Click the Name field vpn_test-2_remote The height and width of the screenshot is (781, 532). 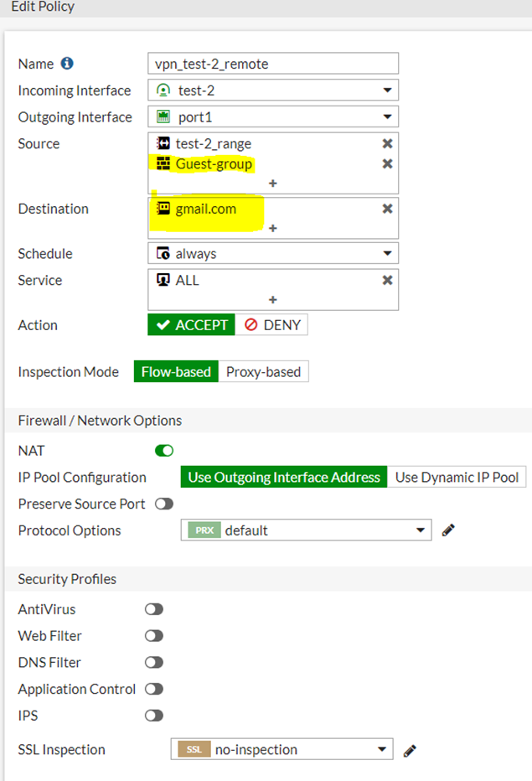pyautogui.click(x=272, y=64)
